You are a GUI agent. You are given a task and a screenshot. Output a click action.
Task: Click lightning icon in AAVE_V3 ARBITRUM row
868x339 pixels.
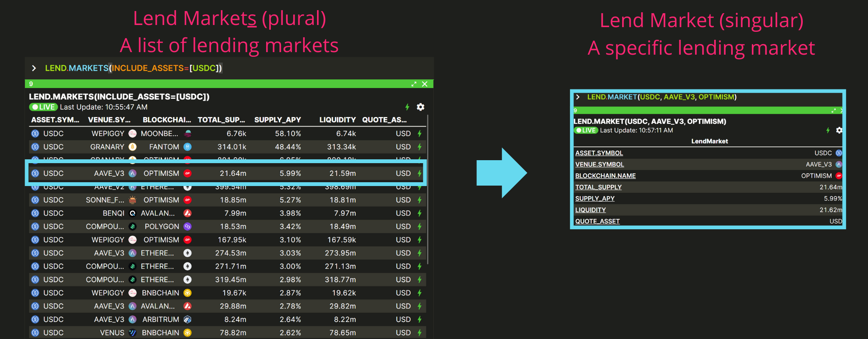tap(420, 320)
